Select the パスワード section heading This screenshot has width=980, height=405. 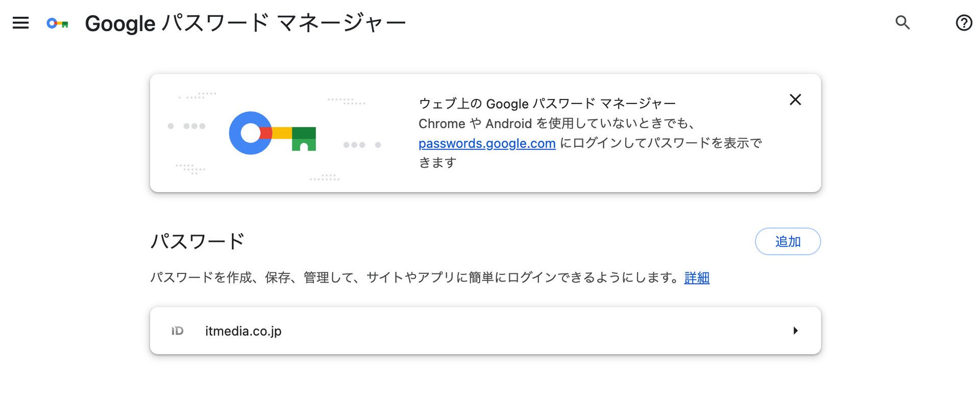(x=198, y=241)
